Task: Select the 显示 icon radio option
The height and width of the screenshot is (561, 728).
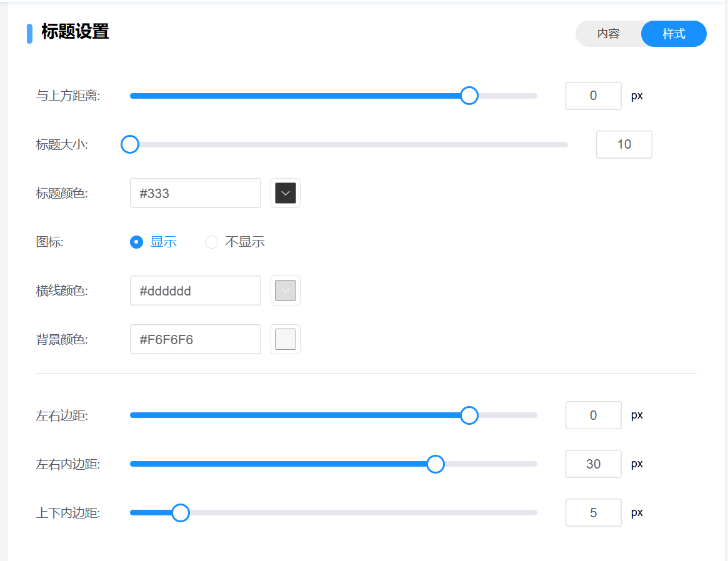Action: (x=137, y=242)
